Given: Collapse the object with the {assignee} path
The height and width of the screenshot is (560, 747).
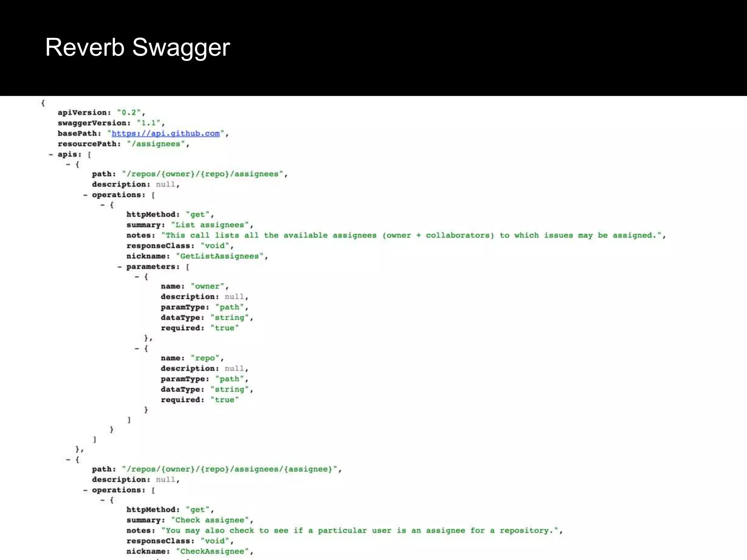Looking at the screenshot, I should (68, 460).
